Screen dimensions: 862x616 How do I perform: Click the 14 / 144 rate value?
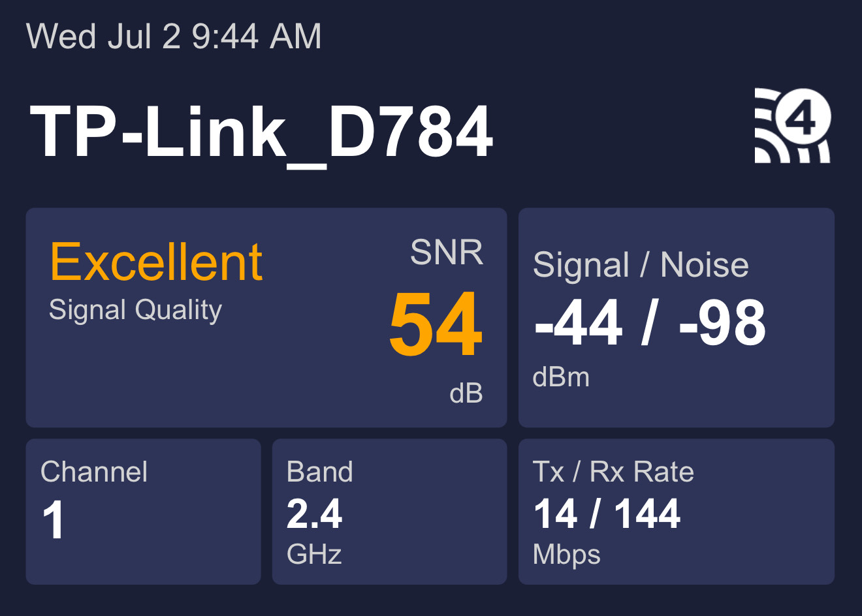[607, 514]
